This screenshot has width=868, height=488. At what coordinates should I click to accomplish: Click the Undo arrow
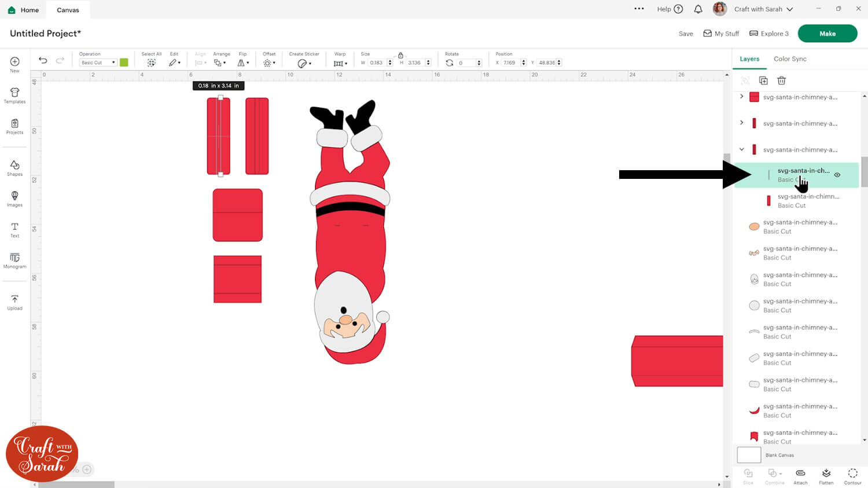coord(43,61)
